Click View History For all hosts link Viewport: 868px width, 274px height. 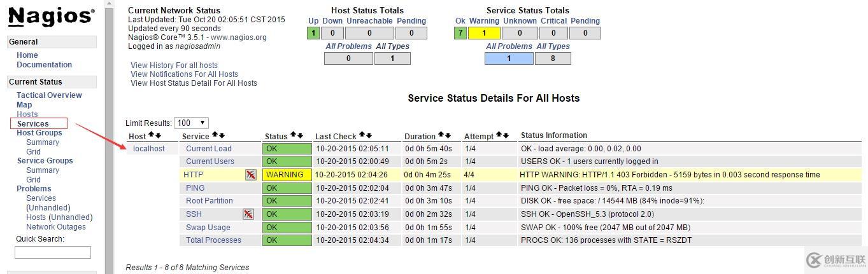point(174,65)
